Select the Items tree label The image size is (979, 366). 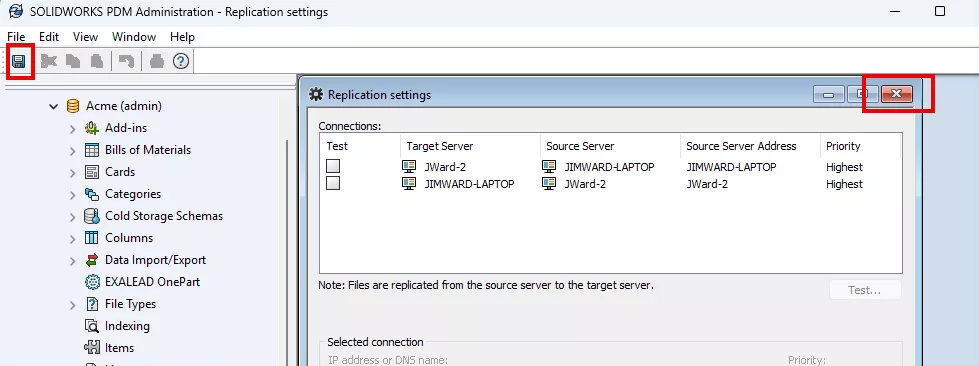[119, 348]
